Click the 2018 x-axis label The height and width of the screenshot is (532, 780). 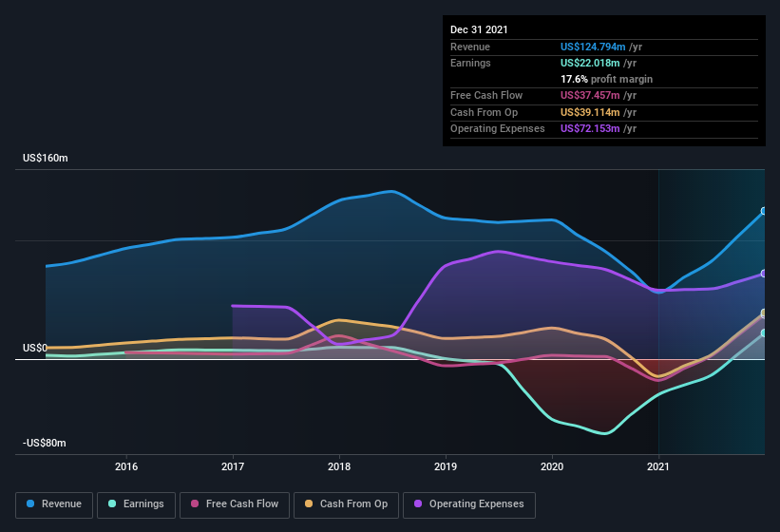coord(339,466)
